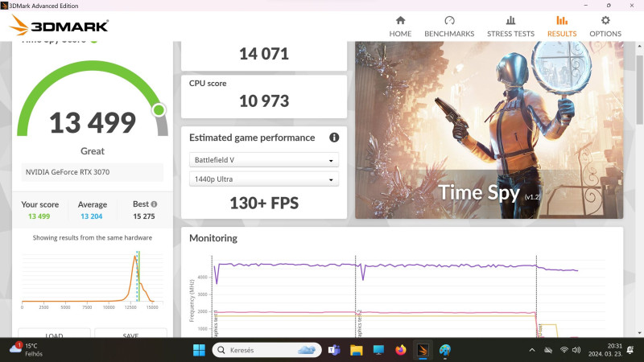Open the Battlefield V game dropdown
The height and width of the screenshot is (362, 644).
coord(264,159)
